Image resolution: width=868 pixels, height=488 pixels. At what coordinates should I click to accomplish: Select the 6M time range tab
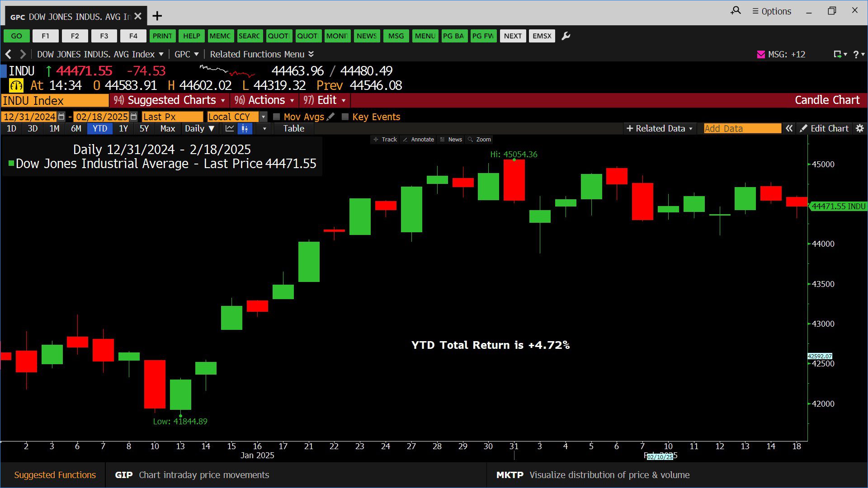click(76, 129)
